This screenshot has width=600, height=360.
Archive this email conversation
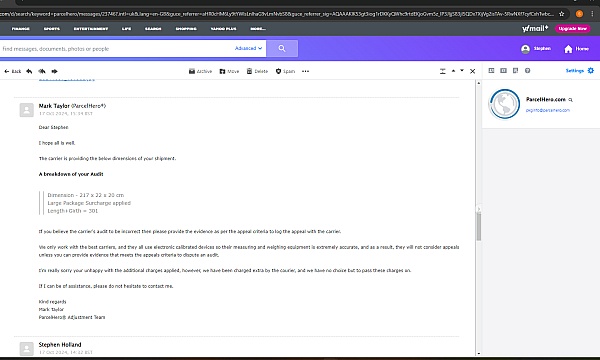click(x=200, y=71)
